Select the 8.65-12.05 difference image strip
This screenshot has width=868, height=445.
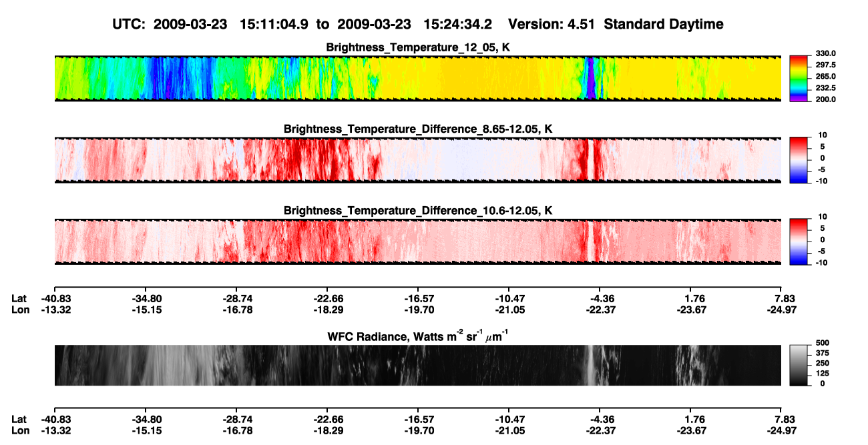(x=417, y=159)
